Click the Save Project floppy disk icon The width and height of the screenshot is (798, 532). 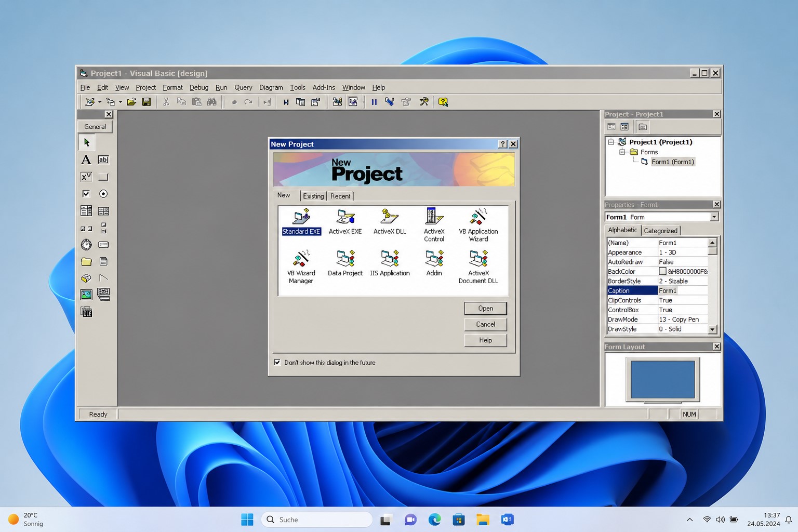[x=147, y=102]
